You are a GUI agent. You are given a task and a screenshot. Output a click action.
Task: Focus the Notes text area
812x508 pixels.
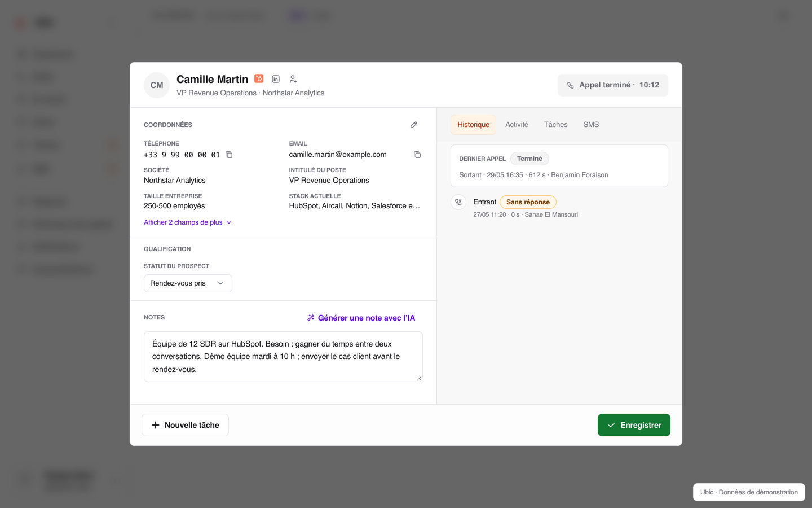[283, 357]
